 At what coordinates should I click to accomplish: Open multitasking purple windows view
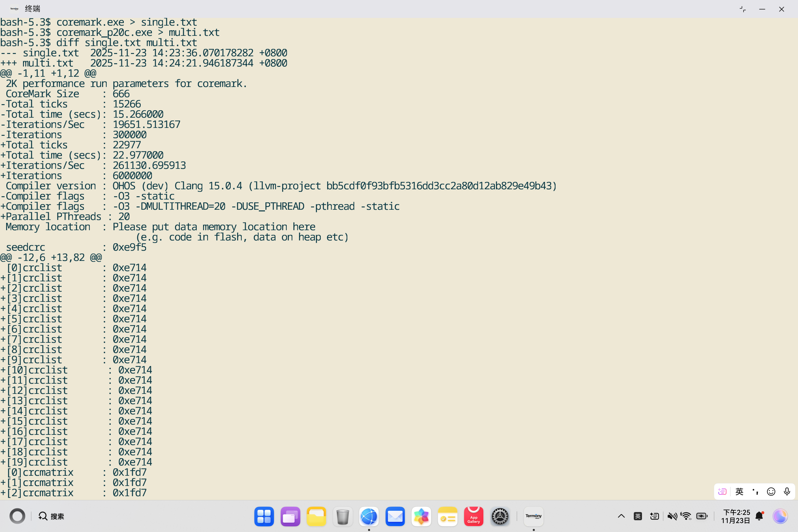[x=290, y=516]
